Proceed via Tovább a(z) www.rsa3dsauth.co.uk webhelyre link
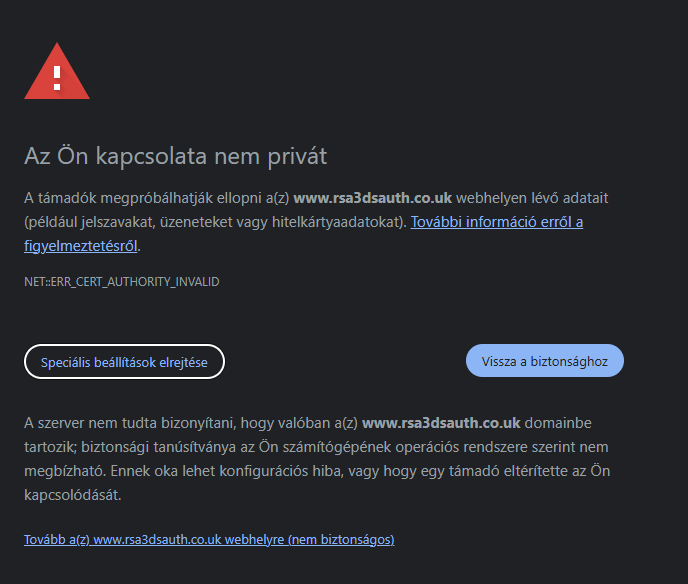 [209, 539]
